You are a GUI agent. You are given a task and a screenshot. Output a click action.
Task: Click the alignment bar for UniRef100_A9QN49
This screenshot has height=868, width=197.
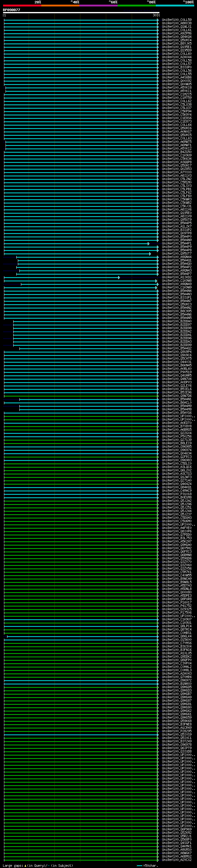[x=90, y=284]
